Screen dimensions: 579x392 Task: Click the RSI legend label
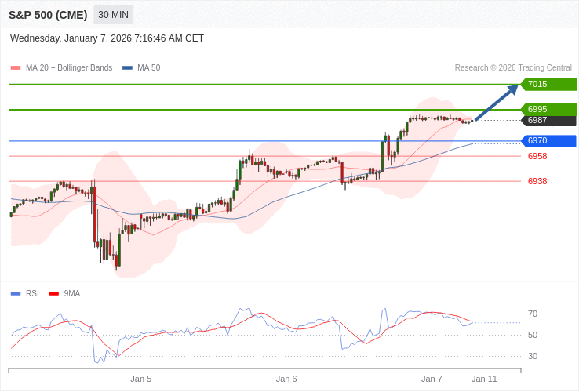click(32, 294)
